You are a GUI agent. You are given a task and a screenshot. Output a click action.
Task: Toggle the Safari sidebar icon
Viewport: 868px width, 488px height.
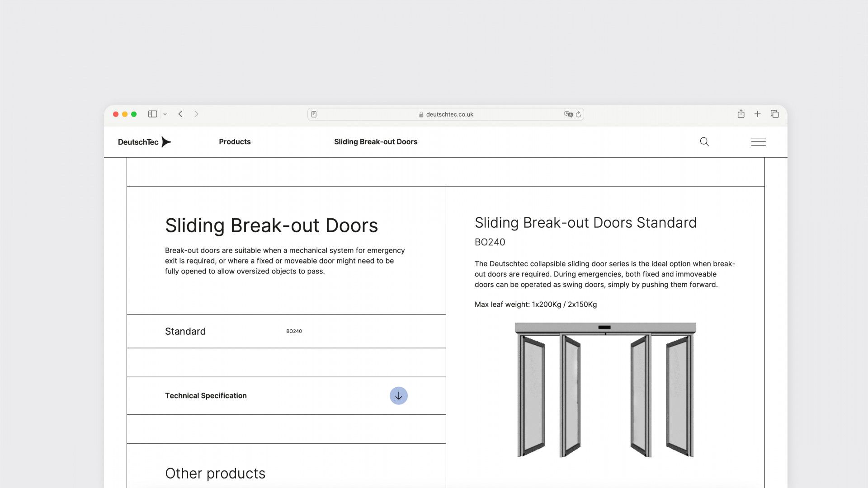pos(153,114)
